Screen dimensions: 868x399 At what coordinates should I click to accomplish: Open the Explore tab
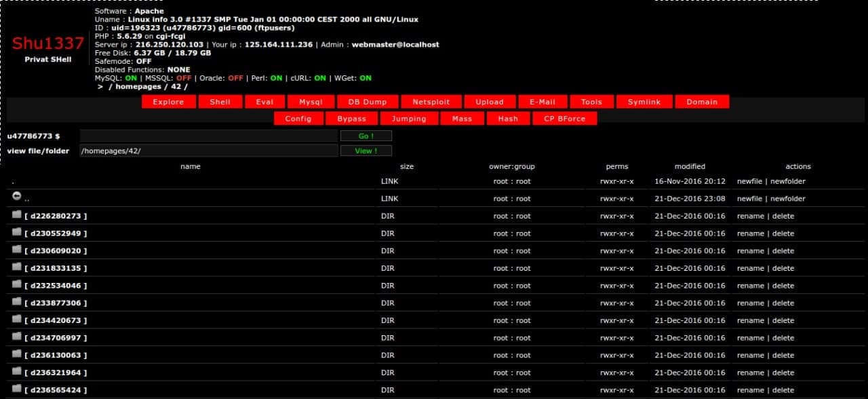coord(168,102)
